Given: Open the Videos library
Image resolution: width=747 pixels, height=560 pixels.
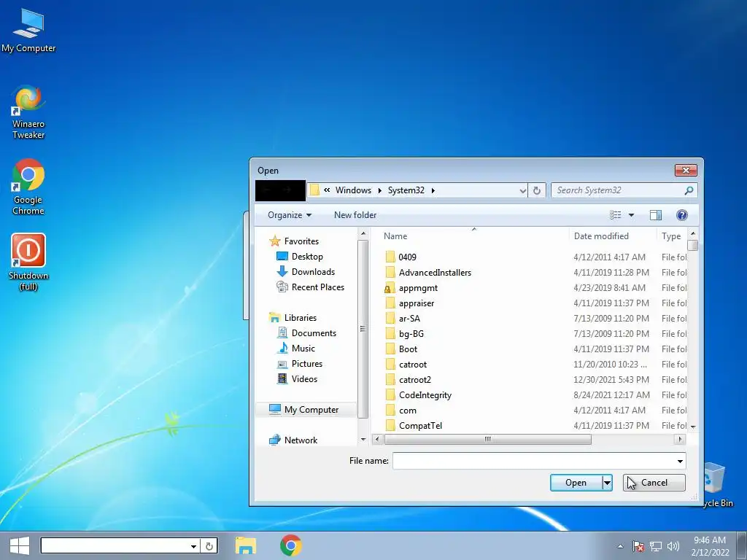Looking at the screenshot, I should (298, 379).
